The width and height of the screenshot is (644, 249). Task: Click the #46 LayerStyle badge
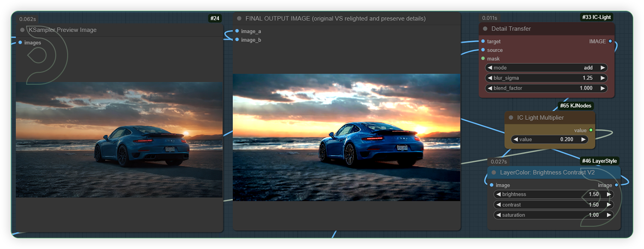point(599,161)
